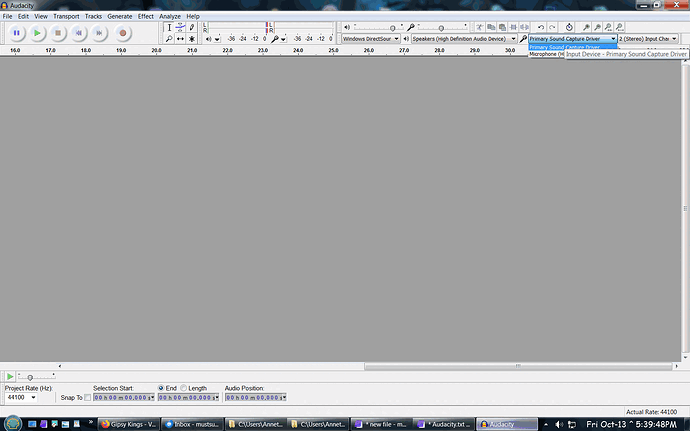The height and width of the screenshot is (431, 690).
Task: Click the Redo arrow icon
Action: (552, 27)
